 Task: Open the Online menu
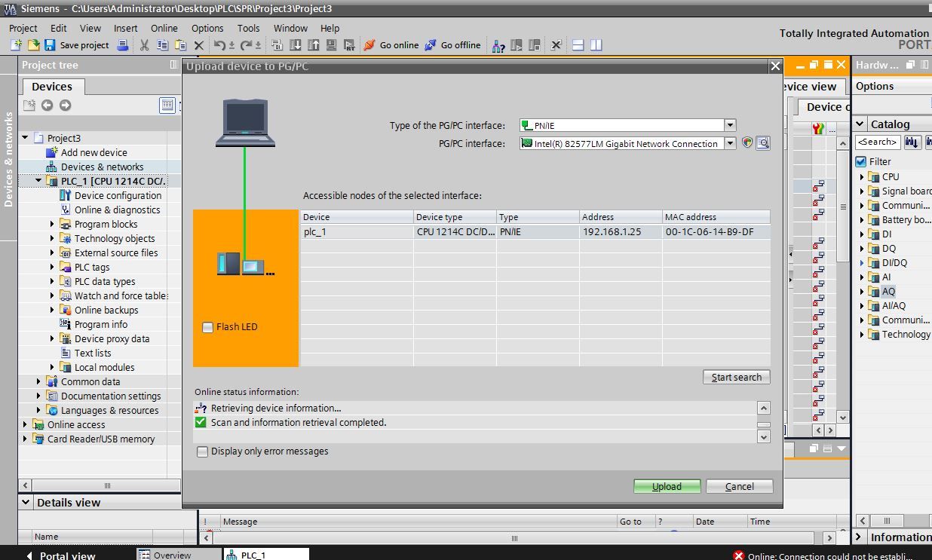164,28
